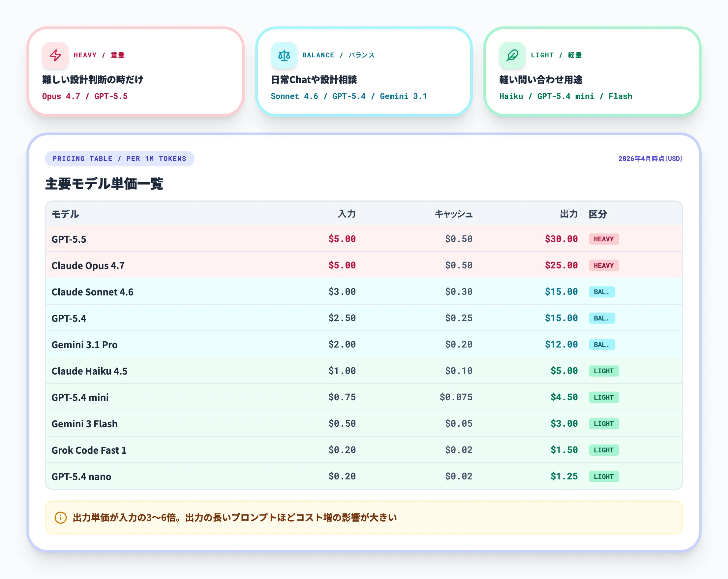Click the note text starting "出力単価が入力の3〜6倍"
Viewport: 728px width, 579px height.
pyautogui.click(x=235, y=518)
